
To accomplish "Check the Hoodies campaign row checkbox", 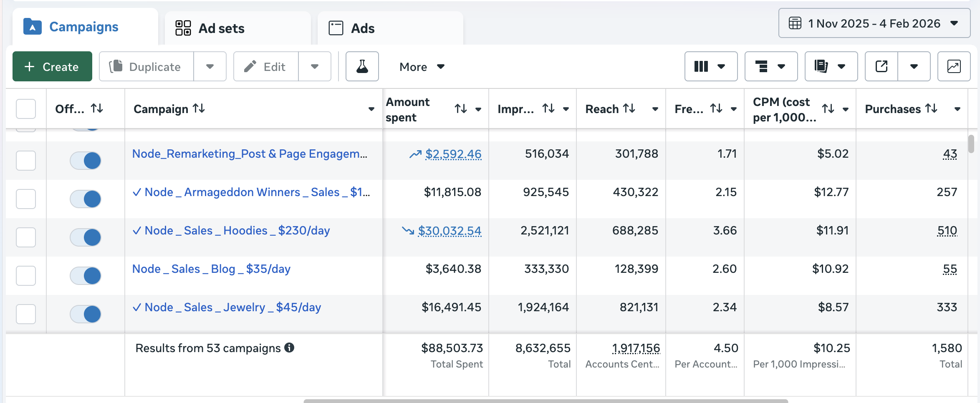I will 26,237.
